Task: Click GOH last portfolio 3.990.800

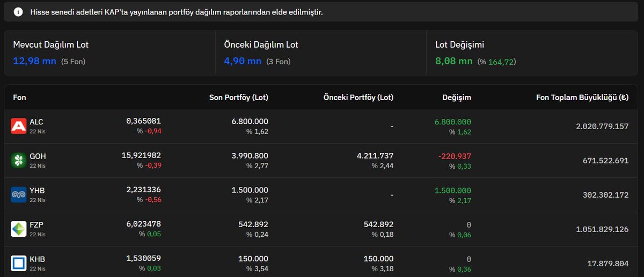Action: pyautogui.click(x=250, y=156)
